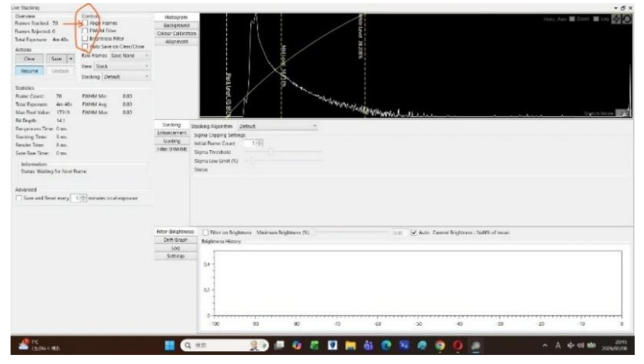Click the auto-stretch icon in histogram
This screenshot has height=364, width=644.
(616, 20)
